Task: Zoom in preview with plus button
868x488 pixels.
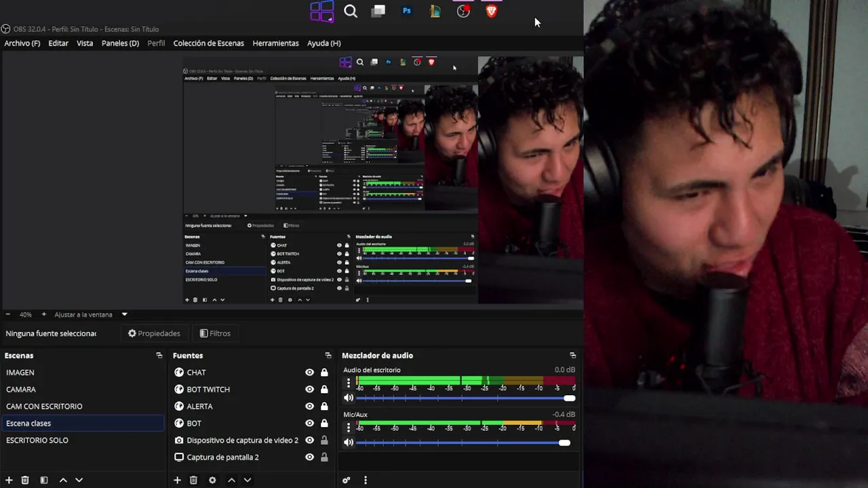Action: pyautogui.click(x=44, y=314)
